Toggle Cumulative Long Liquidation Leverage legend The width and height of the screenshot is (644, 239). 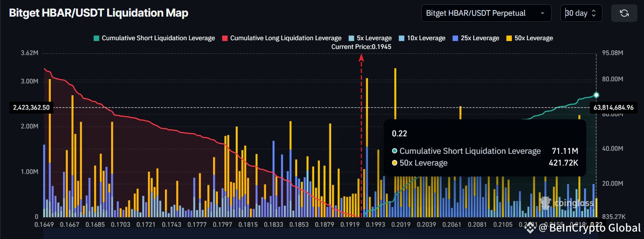282,38
